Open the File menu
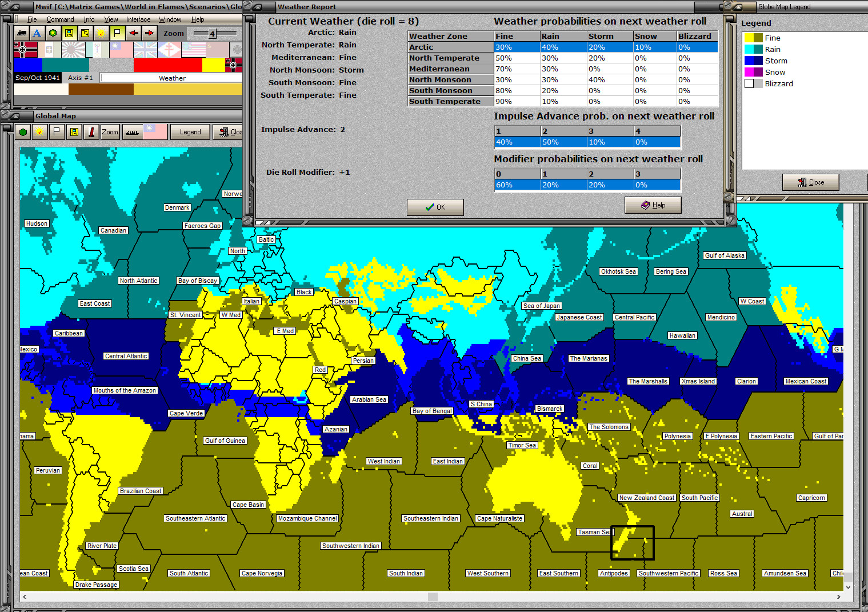Viewport: 868px width, 612px height. [32, 19]
